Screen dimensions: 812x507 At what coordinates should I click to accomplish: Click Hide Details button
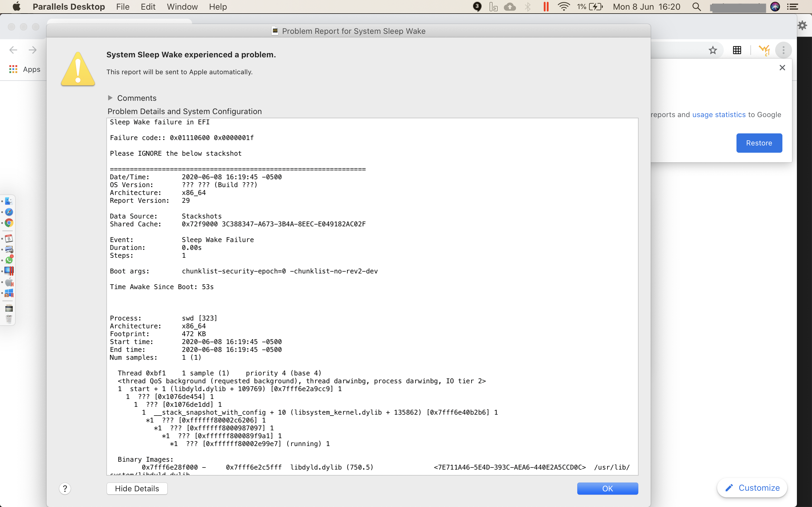coord(137,489)
